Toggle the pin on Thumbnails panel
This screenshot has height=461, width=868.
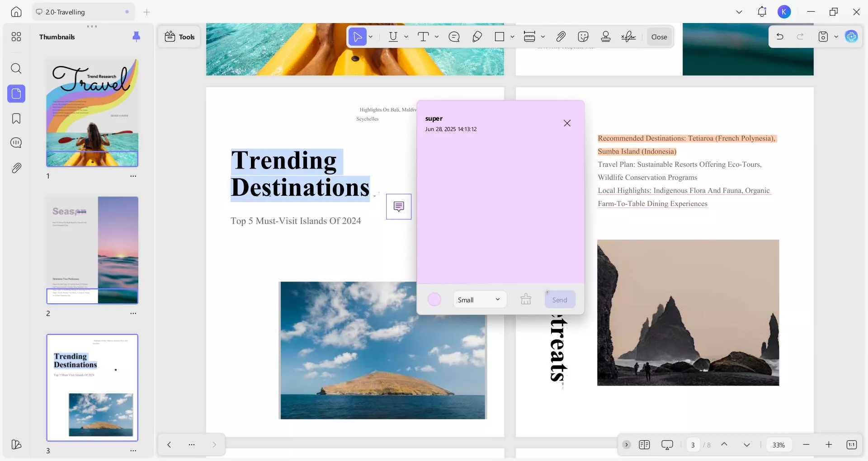pos(136,37)
